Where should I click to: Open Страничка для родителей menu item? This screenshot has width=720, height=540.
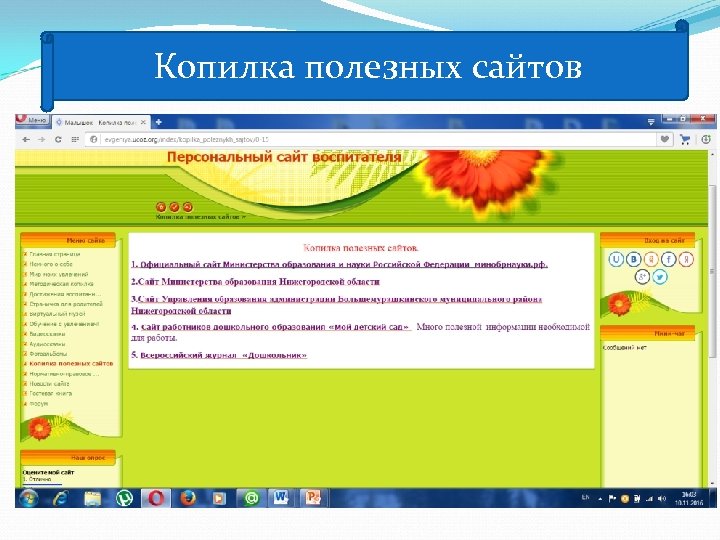click(66, 304)
